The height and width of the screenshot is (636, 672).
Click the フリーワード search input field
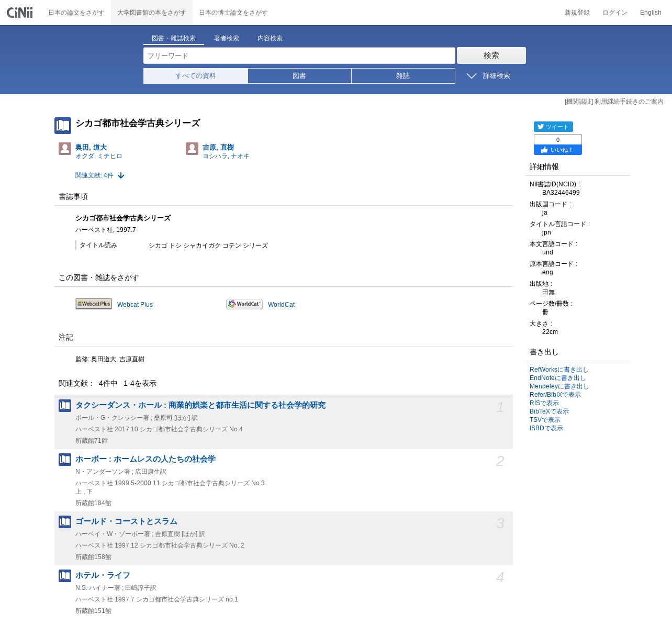coord(299,55)
